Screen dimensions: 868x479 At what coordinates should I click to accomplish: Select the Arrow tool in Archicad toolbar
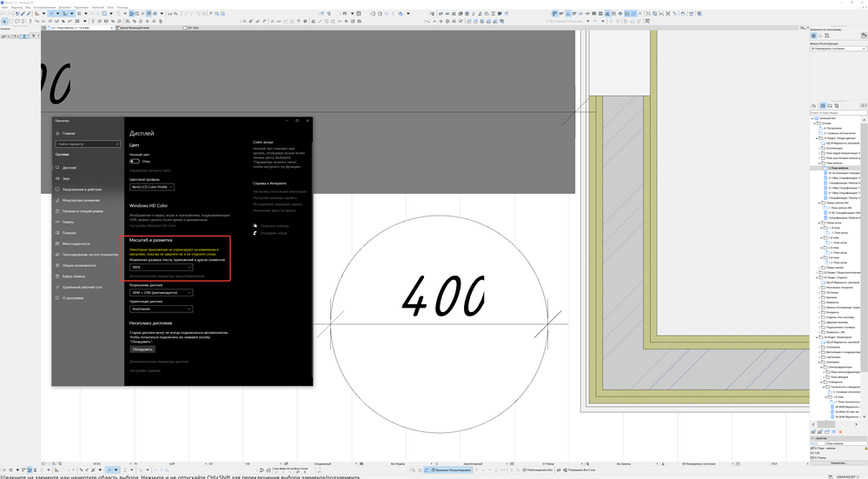[x=4, y=22]
